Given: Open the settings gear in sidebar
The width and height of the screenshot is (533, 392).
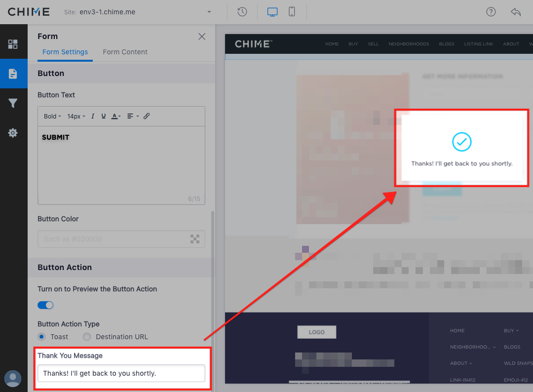Looking at the screenshot, I should click(x=13, y=133).
